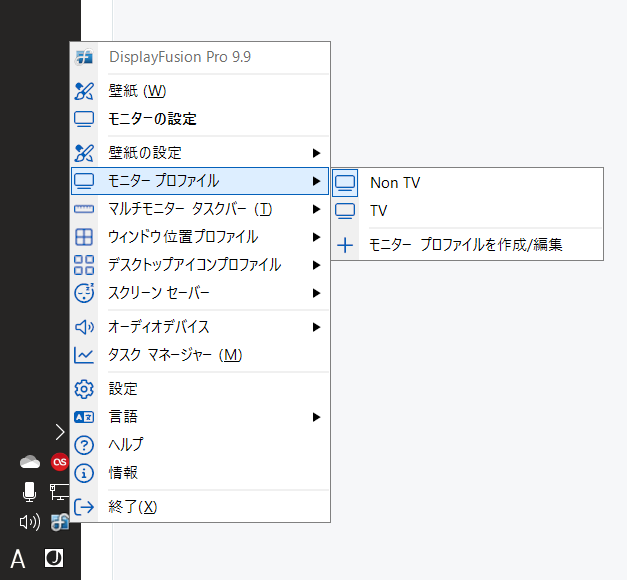Screen dimensions: 627x580
Task: Expand the ウィンドウ位置プロファイル submenu arrow
Action: [316, 237]
